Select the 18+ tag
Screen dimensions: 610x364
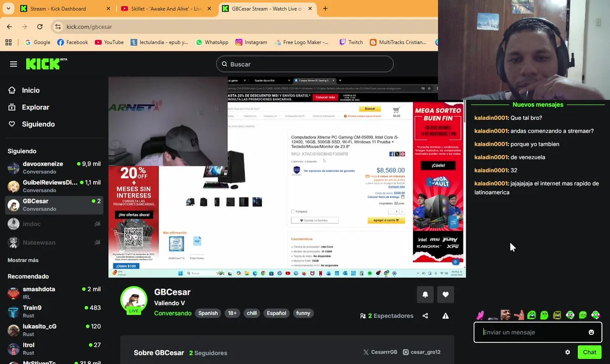(232, 313)
